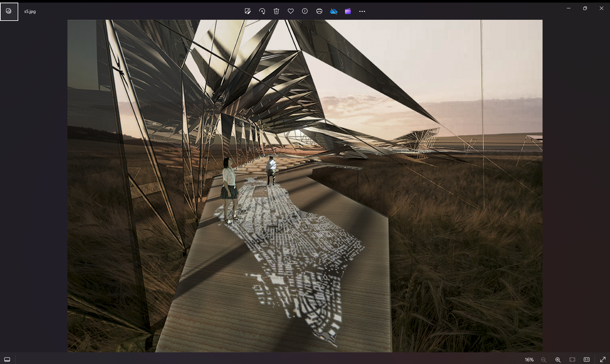Zoom in on the image
The height and width of the screenshot is (364, 610).
coord(558,360)
